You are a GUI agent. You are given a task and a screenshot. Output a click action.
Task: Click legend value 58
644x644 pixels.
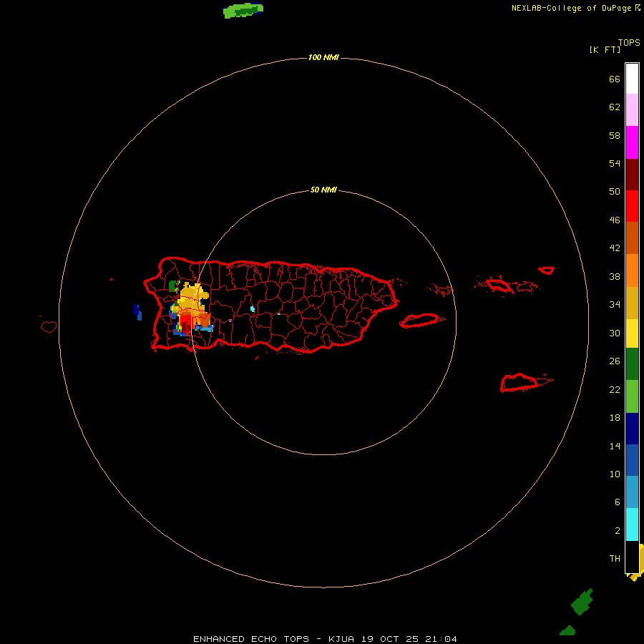[615, 135]
